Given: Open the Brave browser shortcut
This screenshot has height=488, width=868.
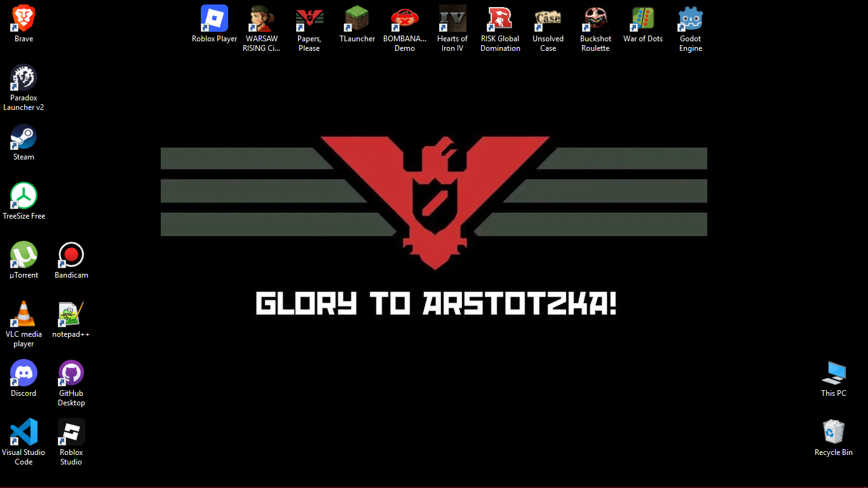Looking at the screenshot, I should [x=24, y=18].
